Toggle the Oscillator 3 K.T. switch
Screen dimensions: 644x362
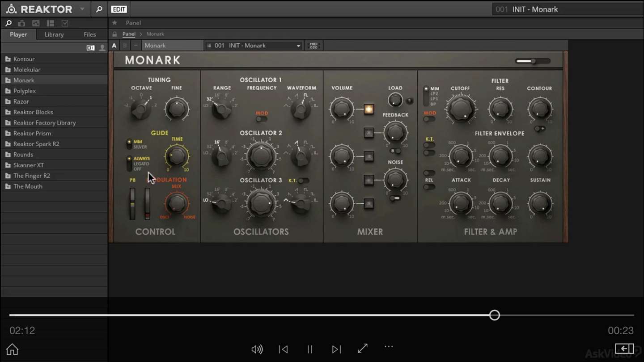tap(304, 181)
